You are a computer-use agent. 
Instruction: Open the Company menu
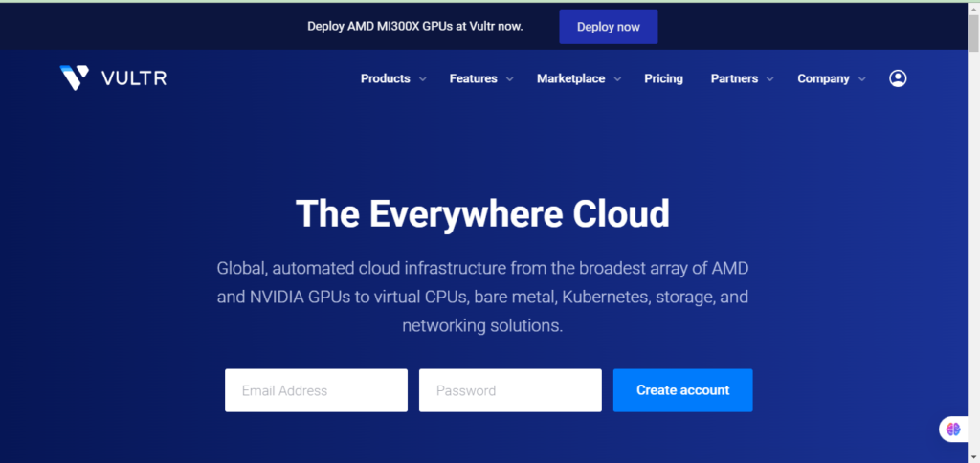(823, 78)
